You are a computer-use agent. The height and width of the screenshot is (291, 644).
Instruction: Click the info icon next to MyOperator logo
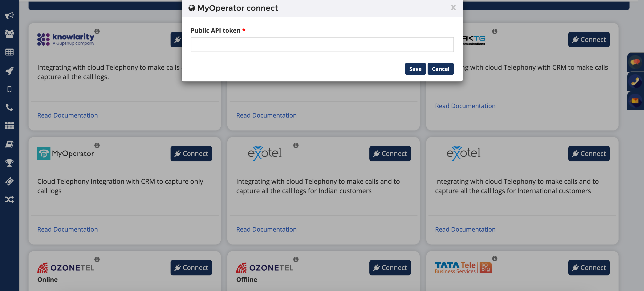pyautogui.click(x=97, y=145)
